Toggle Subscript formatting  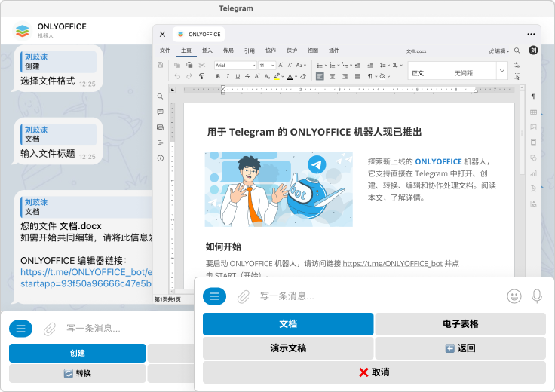pyautogui.click(x=267, y=76)
